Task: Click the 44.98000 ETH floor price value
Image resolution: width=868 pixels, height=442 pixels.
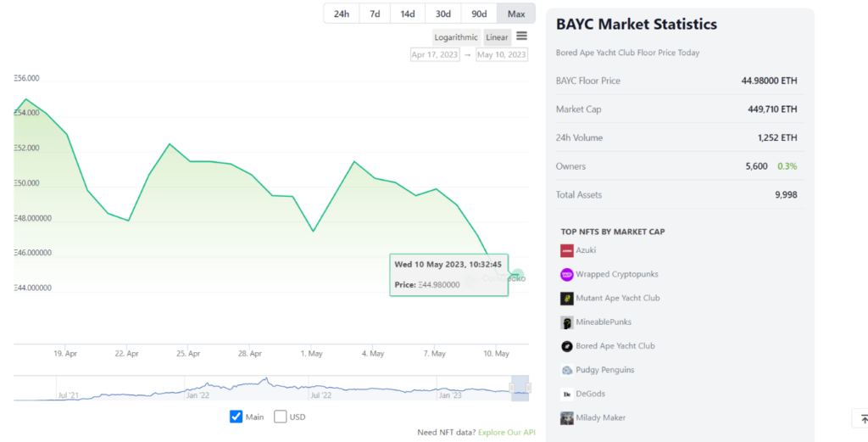Action: [770, 81]
